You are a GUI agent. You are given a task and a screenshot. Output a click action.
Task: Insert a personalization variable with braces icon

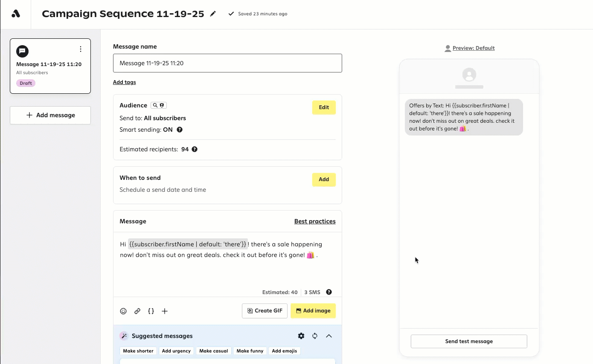151,311
